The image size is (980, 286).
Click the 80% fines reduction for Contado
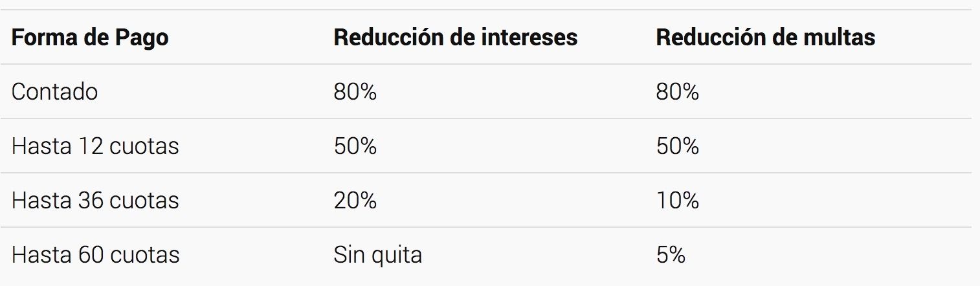pyautogui.click(x=677, y=92)
